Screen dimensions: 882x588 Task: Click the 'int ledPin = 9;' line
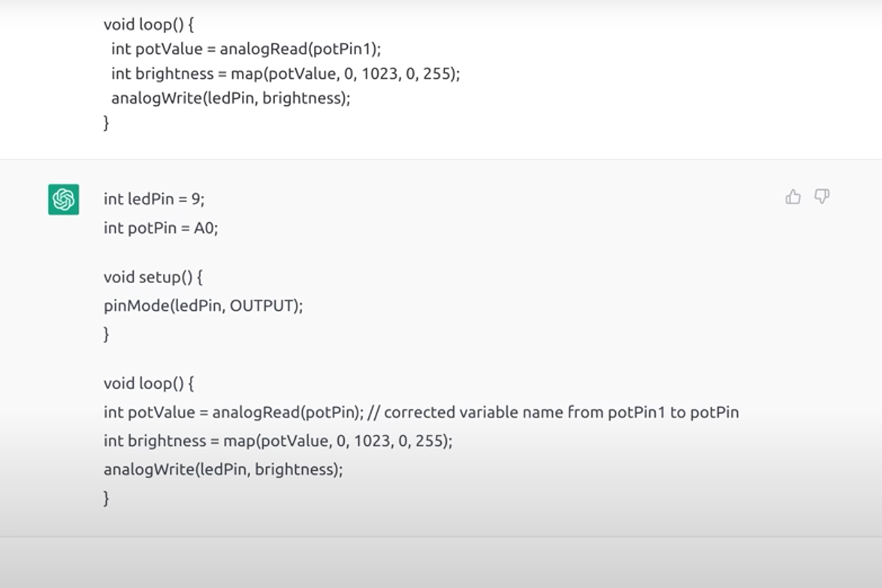154,199
